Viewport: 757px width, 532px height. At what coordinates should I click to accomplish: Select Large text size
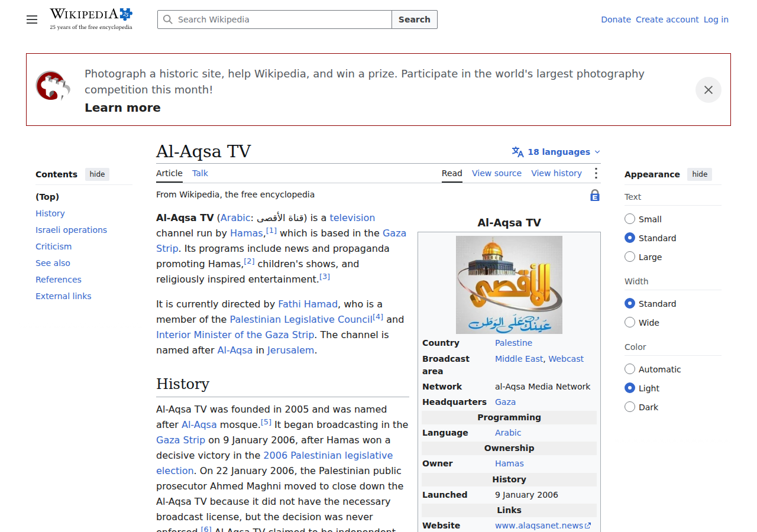pyautogui.click(x=630, y=257)
